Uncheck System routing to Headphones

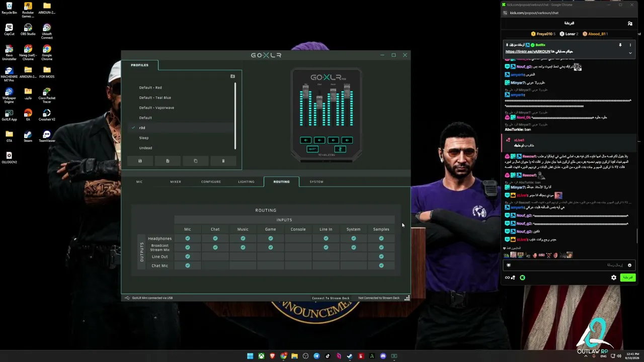[x=354, y=238]
